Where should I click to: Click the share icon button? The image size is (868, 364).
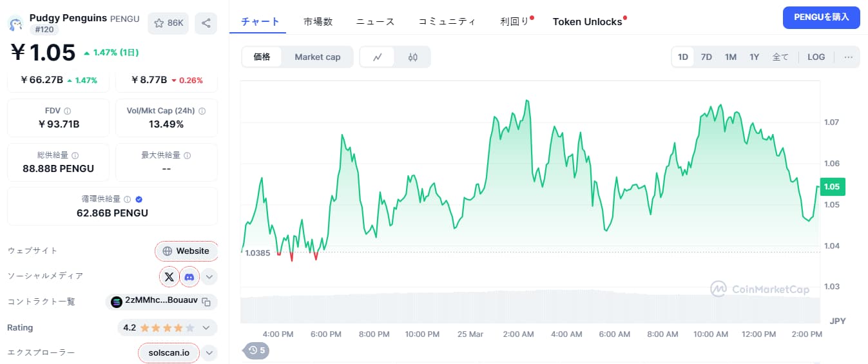point(206,23)
